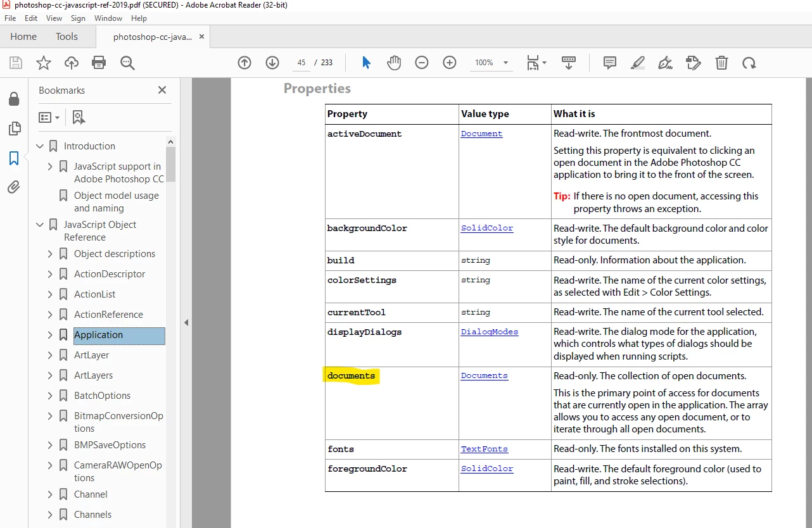Open the Sign pen tool

point(665,63)
